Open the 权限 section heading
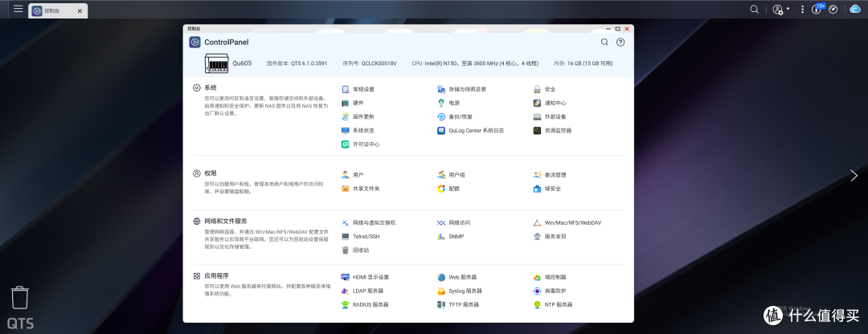Screen dimensions: 868x334 (211, 173)
